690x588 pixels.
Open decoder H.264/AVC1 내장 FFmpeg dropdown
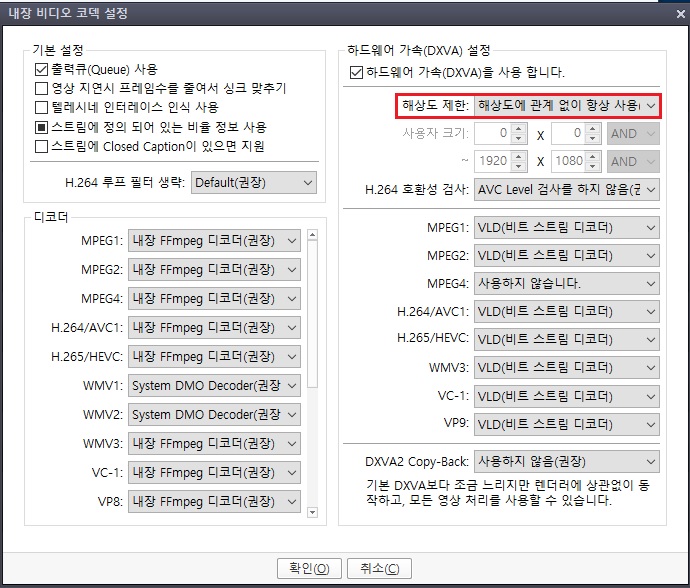coord(214,327)
